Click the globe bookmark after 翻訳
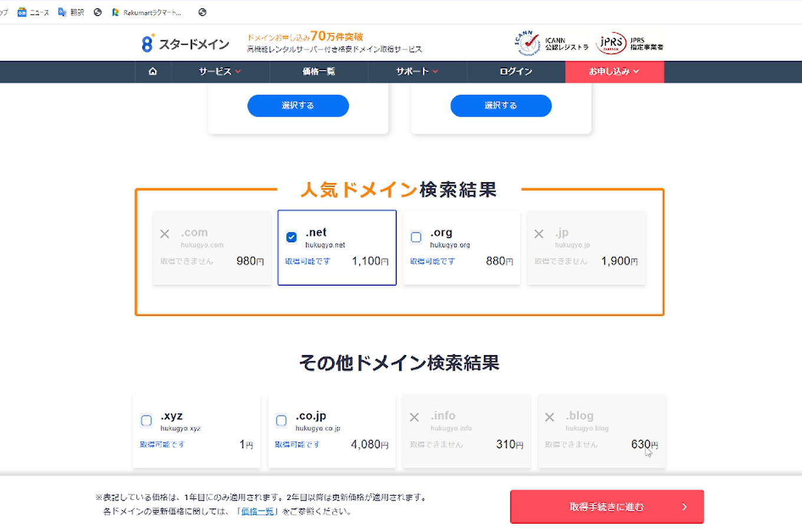 coord(98,12)
